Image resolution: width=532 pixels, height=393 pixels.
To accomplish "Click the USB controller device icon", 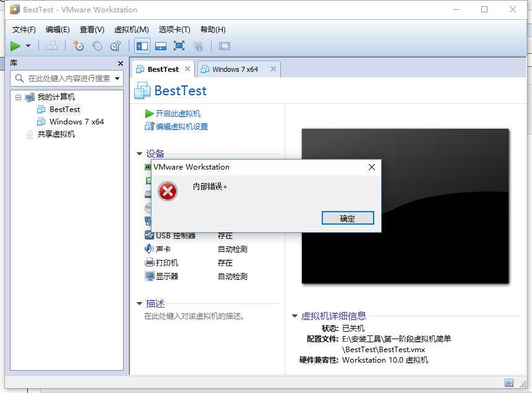I will coord(149,235).
